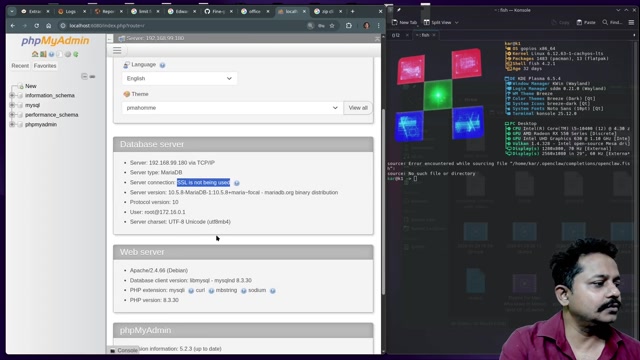This screenshot has height=360, width=640.
Task: Click help icon after curl extension
Action: coord(211,291)
